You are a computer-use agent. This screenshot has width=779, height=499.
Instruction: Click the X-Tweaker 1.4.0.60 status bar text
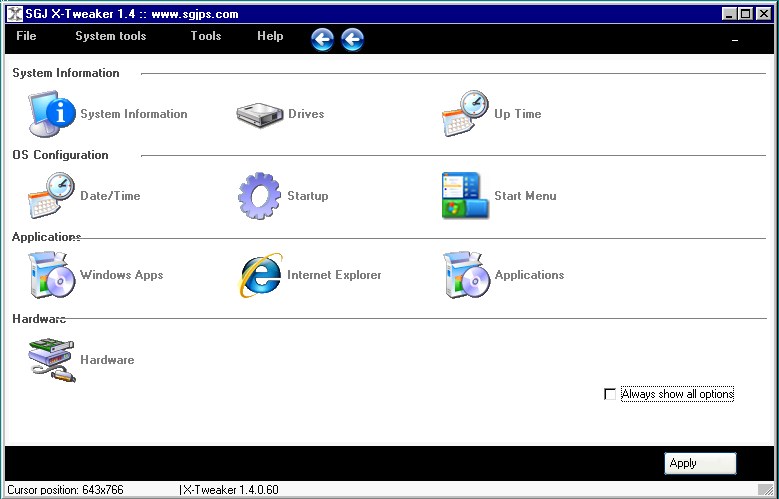pos(230,490)
